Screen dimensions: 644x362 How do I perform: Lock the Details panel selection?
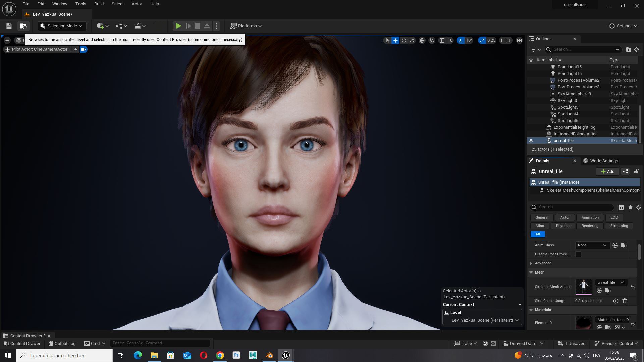pyautogui.click(x=636, y=171)
